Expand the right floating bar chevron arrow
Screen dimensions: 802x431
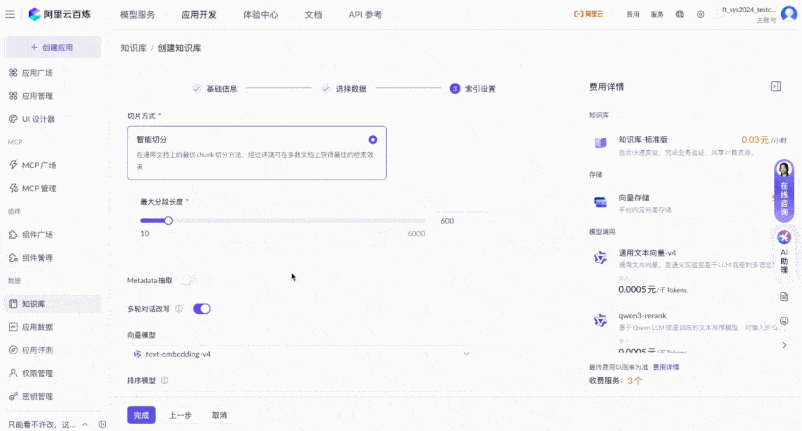[784, 345]
